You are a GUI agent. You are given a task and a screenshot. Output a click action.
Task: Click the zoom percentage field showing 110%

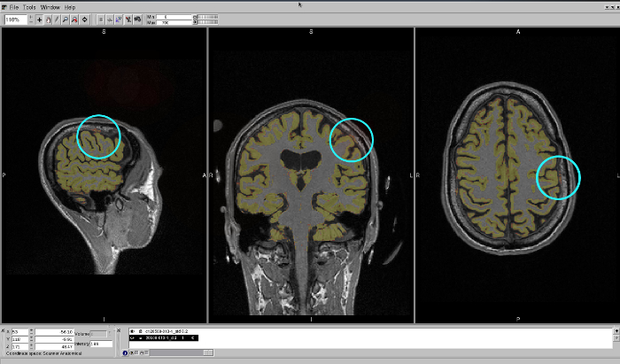pyautogui.click(x=16, y=19)
